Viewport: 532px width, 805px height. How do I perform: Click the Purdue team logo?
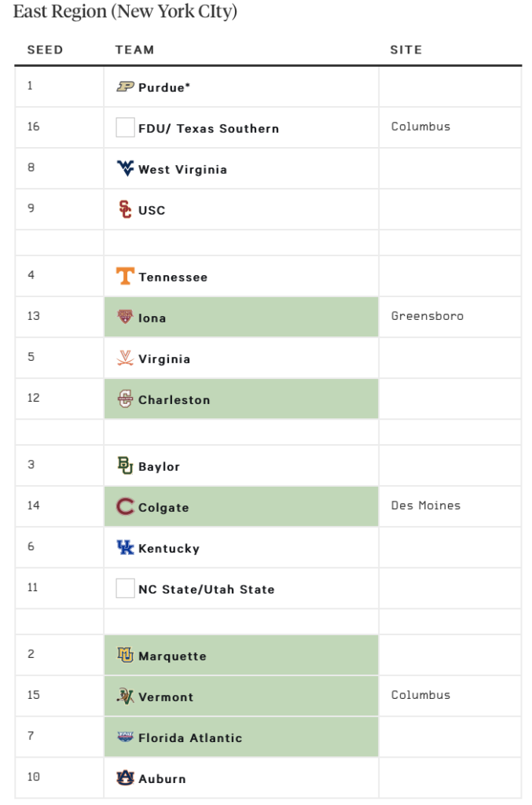pyautogui.click(x=125, y=86)
